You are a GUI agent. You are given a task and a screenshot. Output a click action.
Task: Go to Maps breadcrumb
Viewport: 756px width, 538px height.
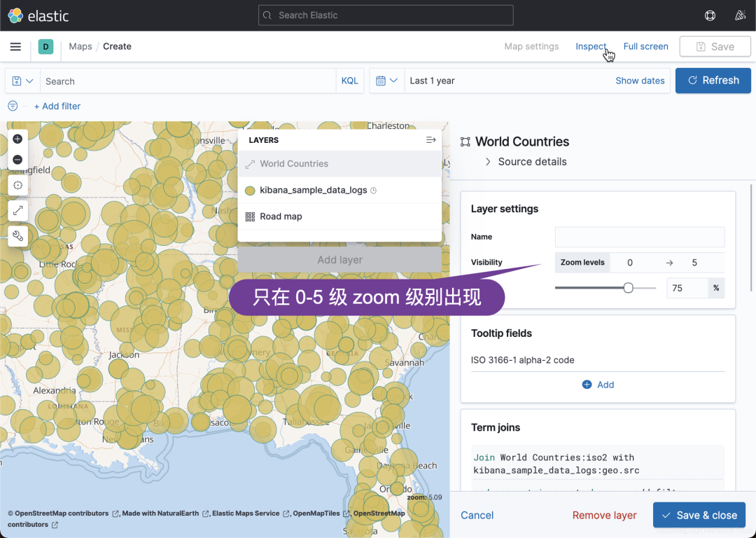click(80, 46)
